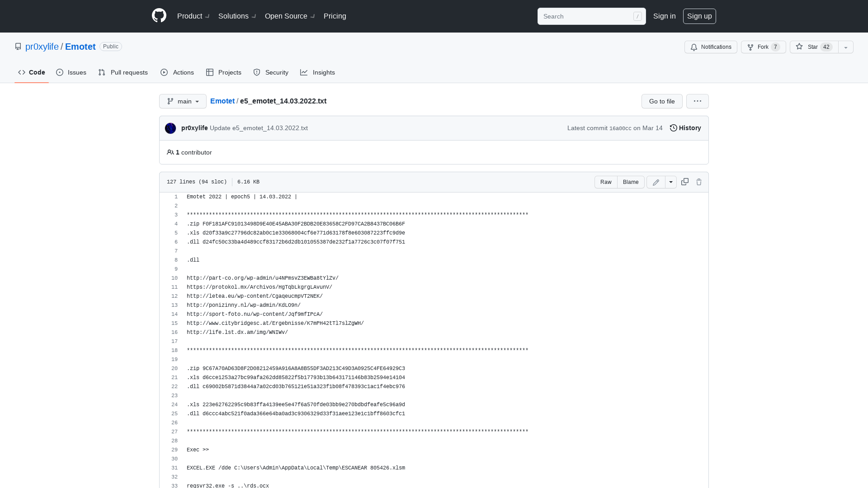Switch to the Insights tab
Screen dimensions: 868x488
coord(318,72)
